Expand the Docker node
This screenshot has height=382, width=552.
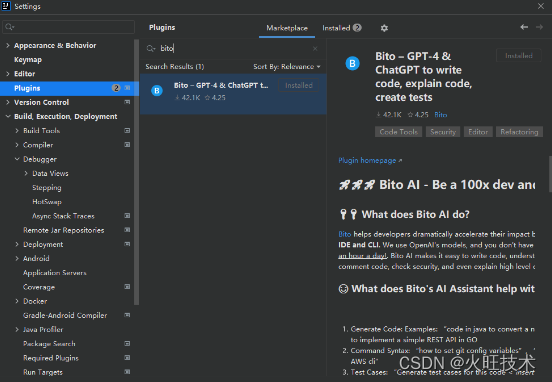coord(17,301)
